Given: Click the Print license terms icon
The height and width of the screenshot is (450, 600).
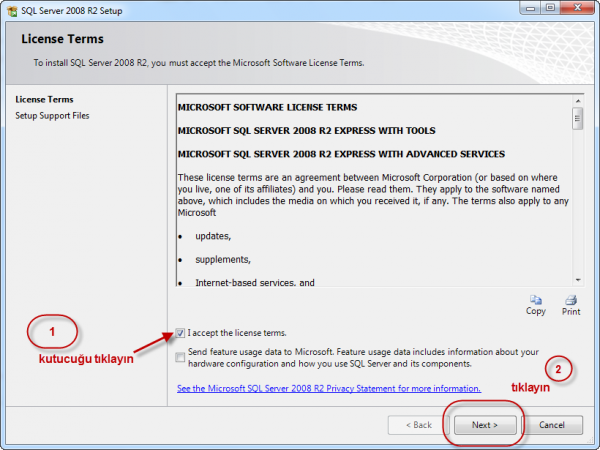Looking at the screenshot, I should pyautogui.click(x=571, y=300).
